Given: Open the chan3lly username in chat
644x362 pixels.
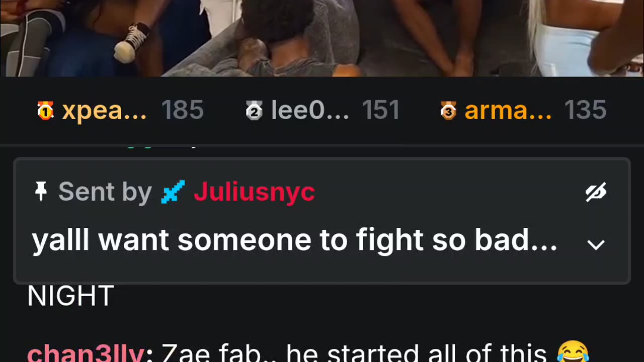Looking at the screenshot, I should click(86, 353).
